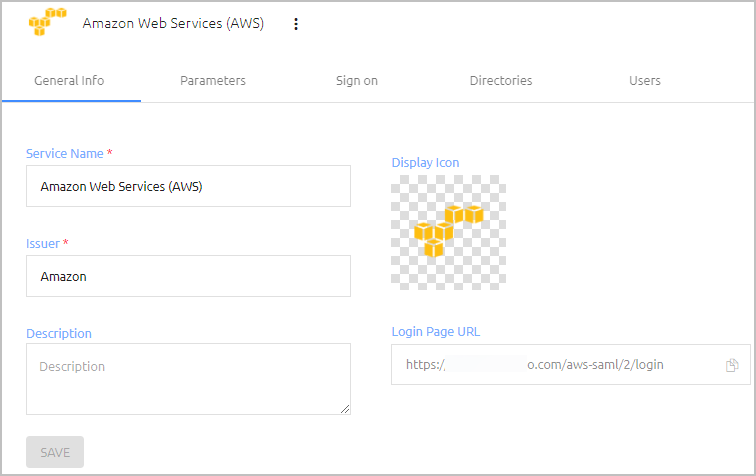Click the Issuer label
The width and height of the screenshot is (756, 476).
(x=43, y=244)
